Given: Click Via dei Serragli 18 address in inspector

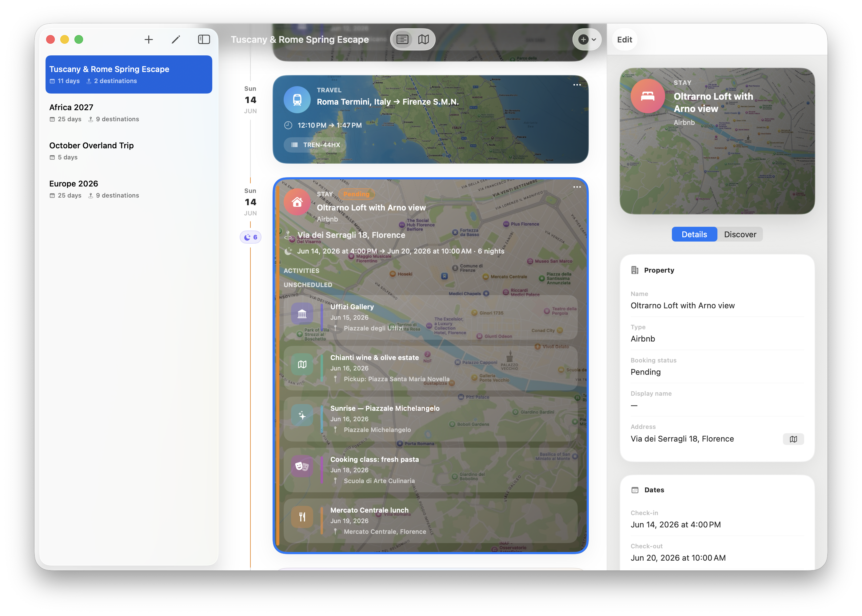Looking at the screenshot, I should 682,439.
